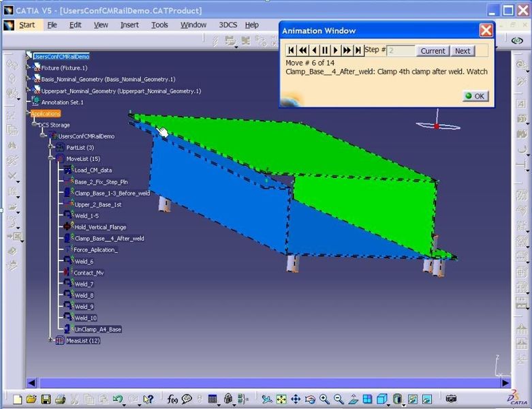Open the Edit menu
The width and height of the screenshot is (532, 409).
(x=76, y=25)
